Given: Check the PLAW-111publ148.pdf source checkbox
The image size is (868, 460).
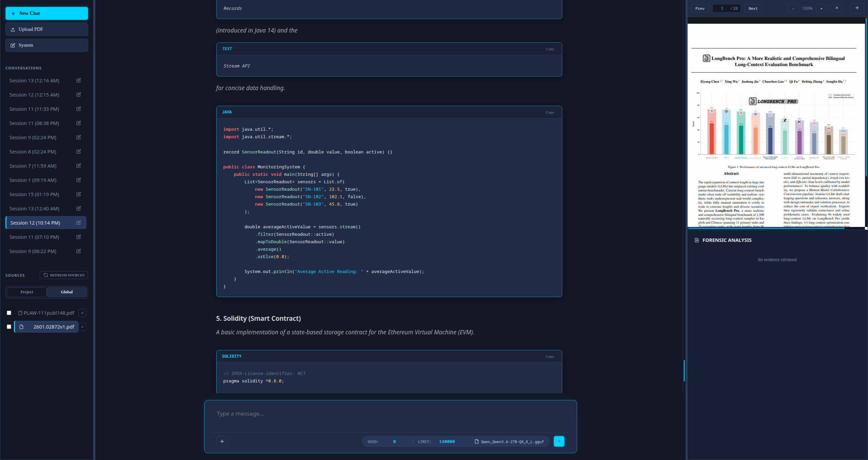Looking at the screenshot, I should tap(9, 313).
